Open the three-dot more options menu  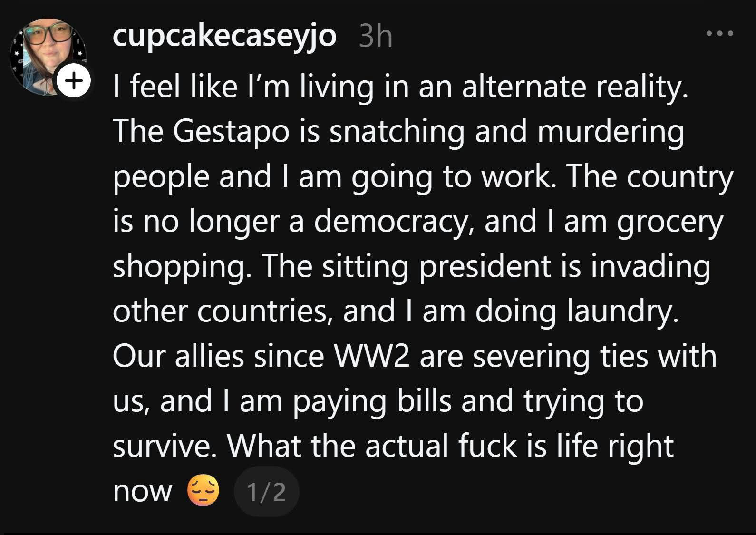click(x=719, y=34)
